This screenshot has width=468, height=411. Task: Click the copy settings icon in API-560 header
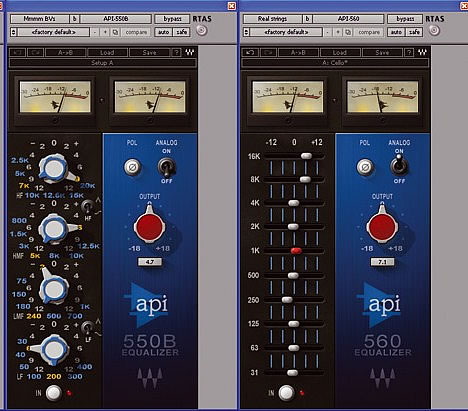(348, 32)
